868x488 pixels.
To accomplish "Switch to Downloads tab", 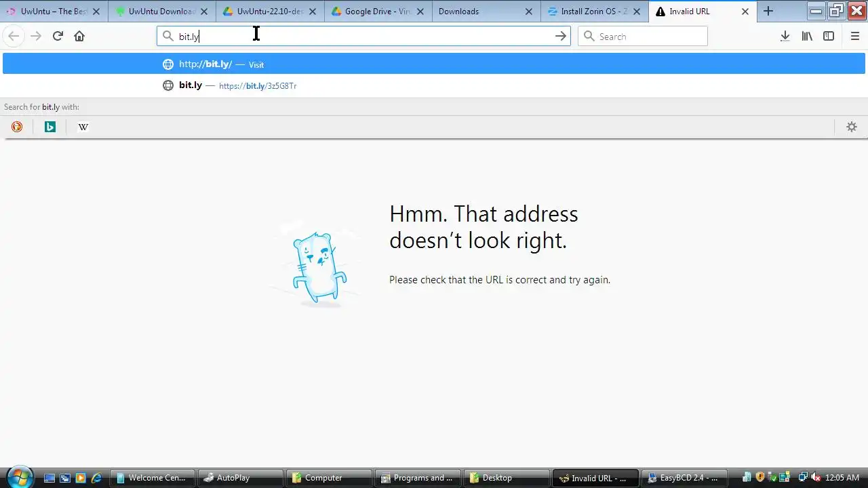I will click(486, 12).
